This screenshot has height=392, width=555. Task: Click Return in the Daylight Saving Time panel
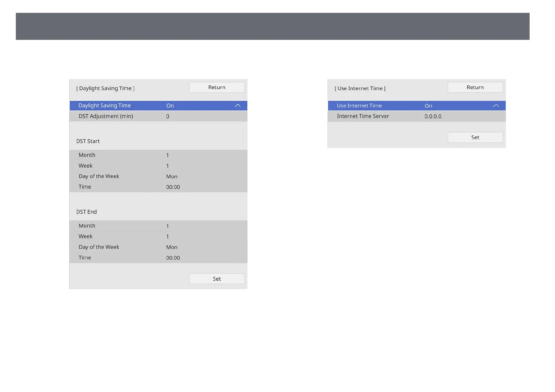[x=217, y=87]
